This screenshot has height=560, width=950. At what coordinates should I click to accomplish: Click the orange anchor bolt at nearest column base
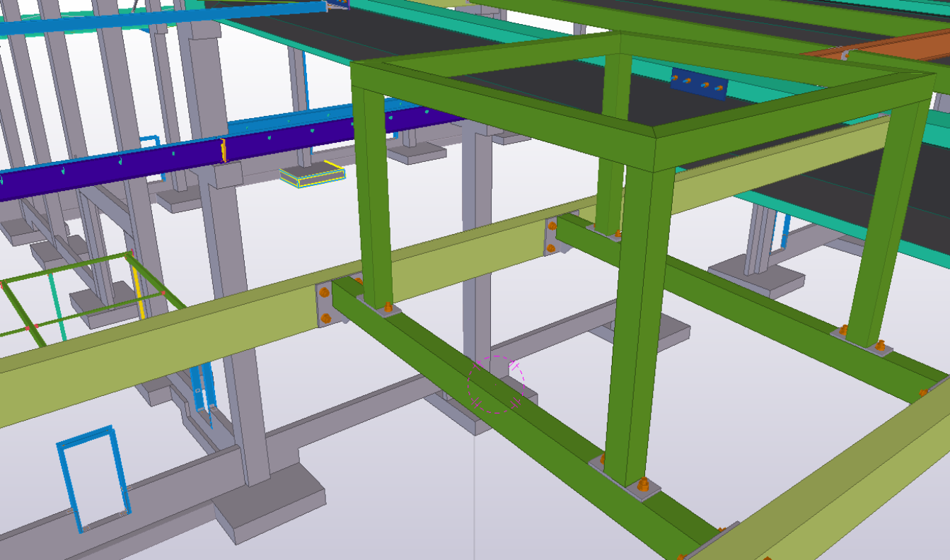pos(643,485)
